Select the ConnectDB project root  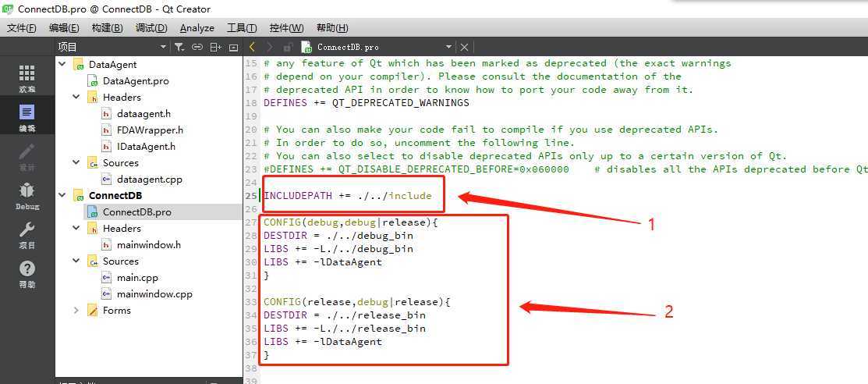click(x=115, y=196)
